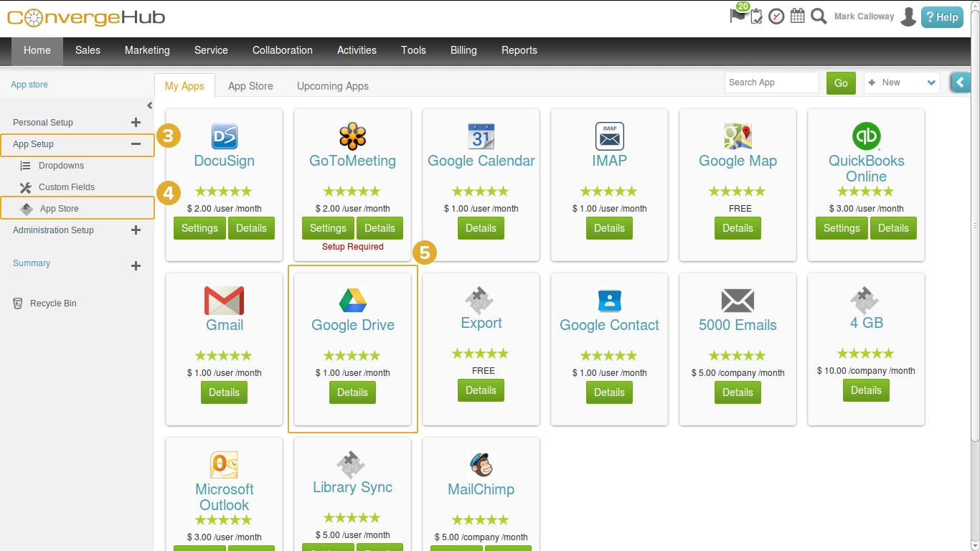Click the Google Drive triangle icon

coord(353,300)
